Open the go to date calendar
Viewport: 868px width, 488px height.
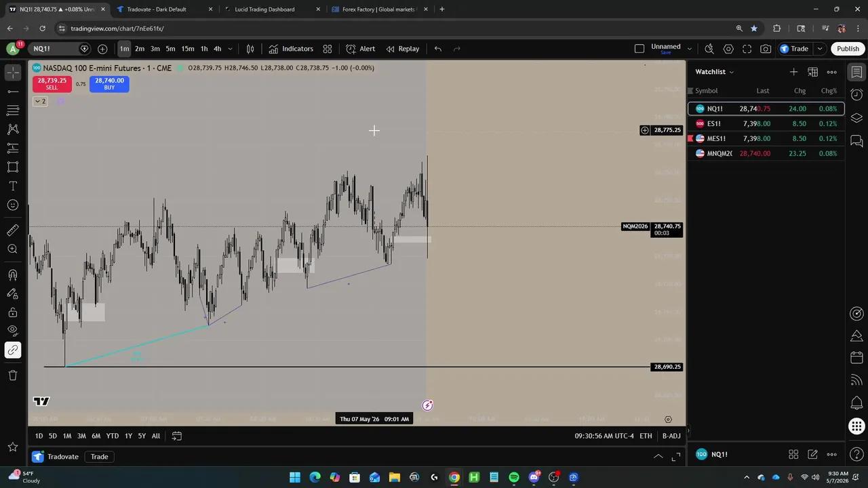[177, 436]
